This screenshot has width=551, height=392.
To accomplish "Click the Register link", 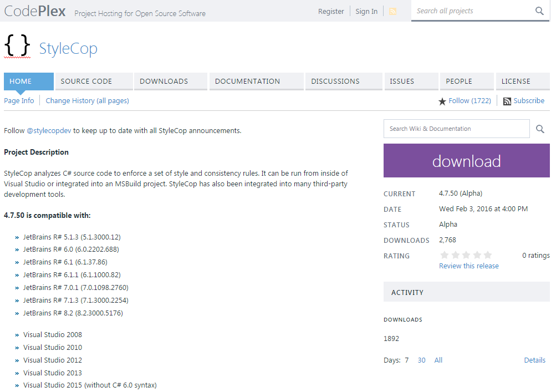I will (x=331, y=11).
